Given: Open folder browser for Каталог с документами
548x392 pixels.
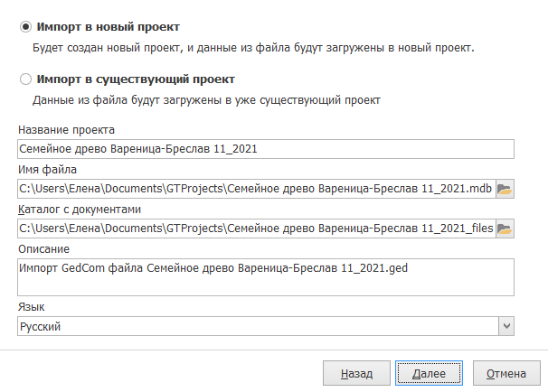Looking at the screenshot, I should [x=505, y=229].
